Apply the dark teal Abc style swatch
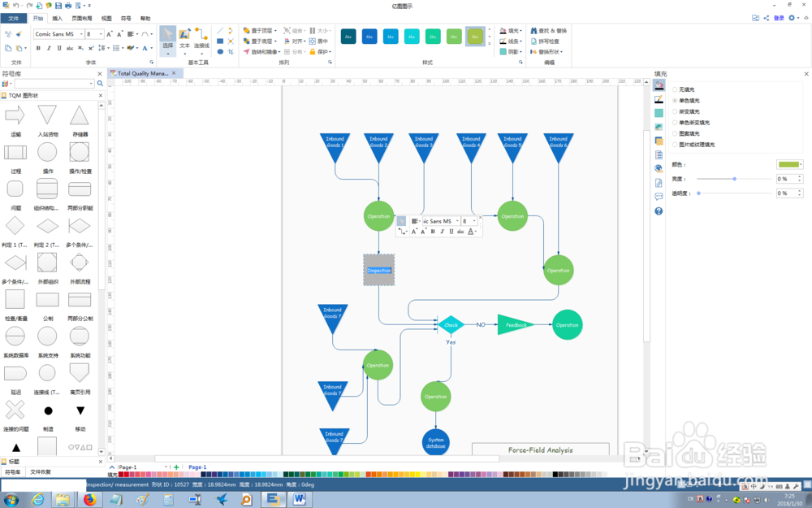Screen dimensions: 812x508 tap(348, 37)
